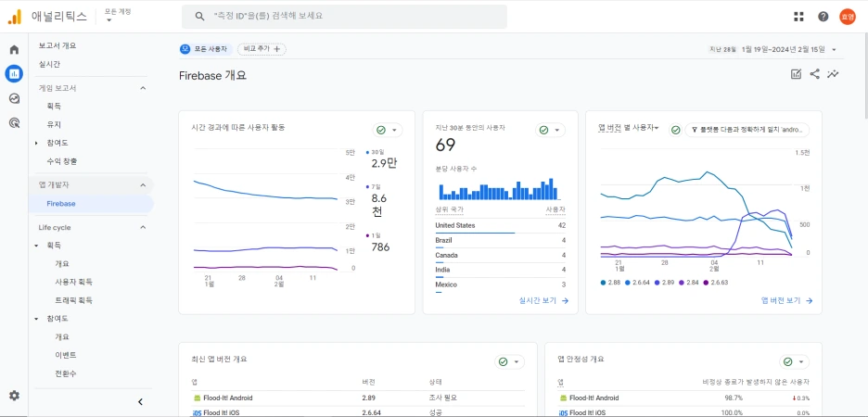Open dropdown arrow on 시간 경과에 따른 사용자 활동 card
This screenshot has height=417, width=868.
tap(394, 131)
